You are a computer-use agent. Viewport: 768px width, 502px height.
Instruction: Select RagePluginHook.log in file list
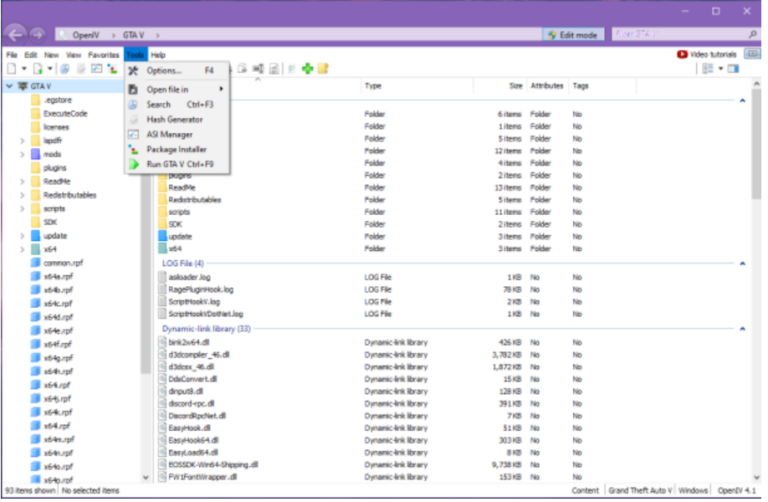(x=201, y=289)
